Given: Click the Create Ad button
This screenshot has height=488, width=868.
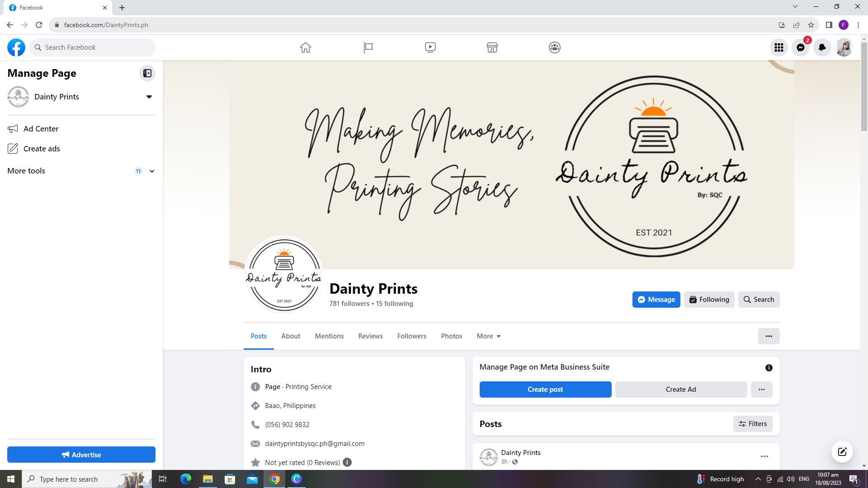Looking at the screenshot, I should pyautogui.click(x=681, y=389).
